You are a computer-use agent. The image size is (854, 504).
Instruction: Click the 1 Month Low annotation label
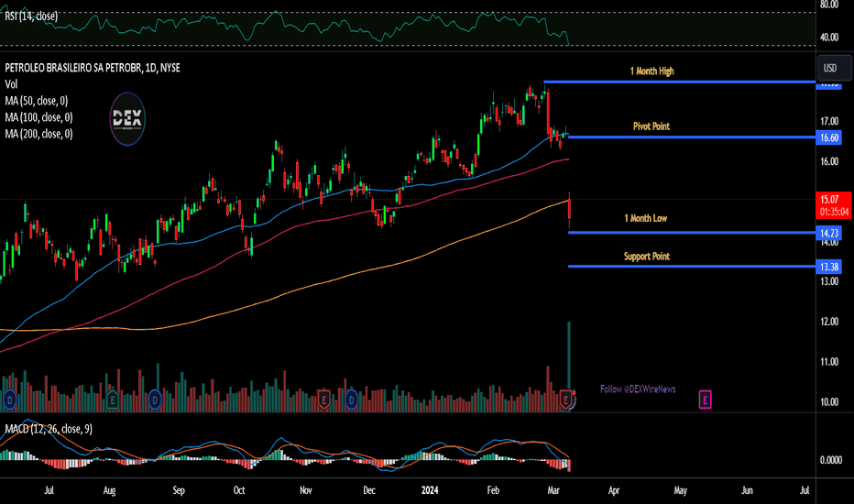point(645,218)
